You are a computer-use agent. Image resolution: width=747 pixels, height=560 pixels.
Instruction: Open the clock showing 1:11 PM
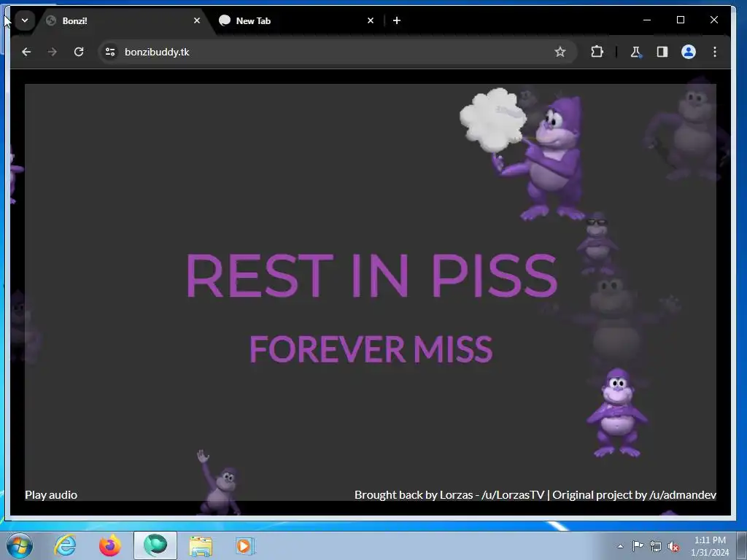(x=710, y=546)
